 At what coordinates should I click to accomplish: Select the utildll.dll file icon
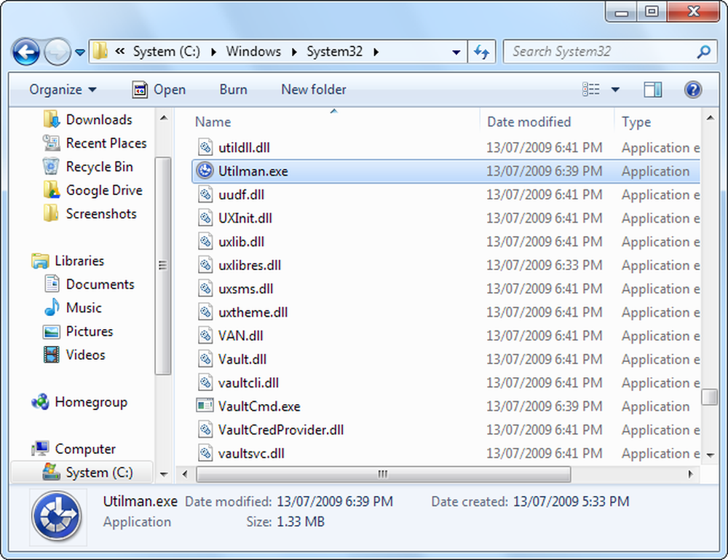tap(205, 148)
